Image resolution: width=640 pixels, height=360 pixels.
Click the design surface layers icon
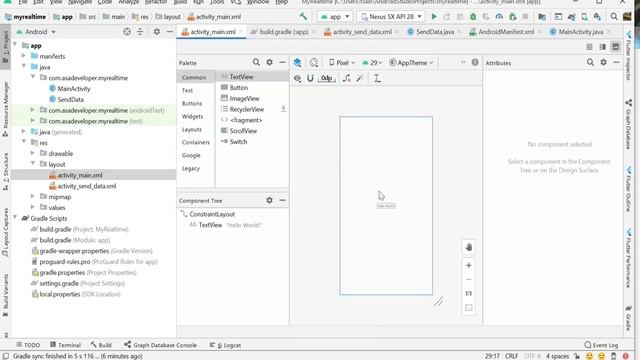[x=297, y=62]
